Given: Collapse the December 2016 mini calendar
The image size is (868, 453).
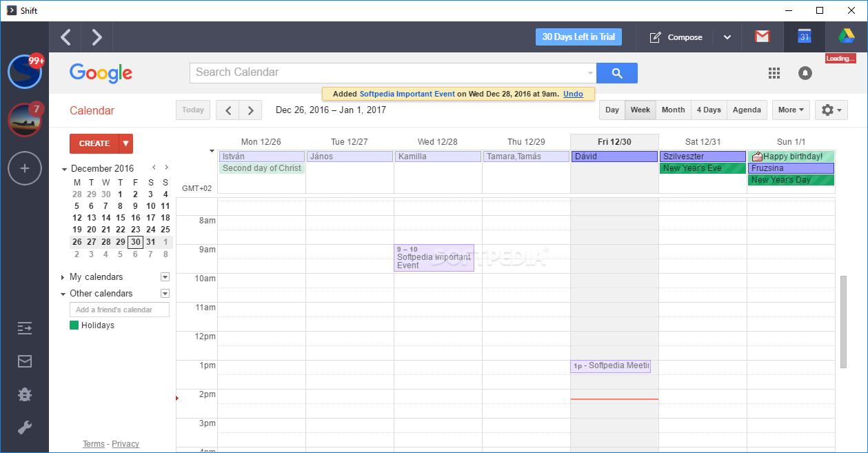Looking at the screenshot, I should click(x=64, y=169).
